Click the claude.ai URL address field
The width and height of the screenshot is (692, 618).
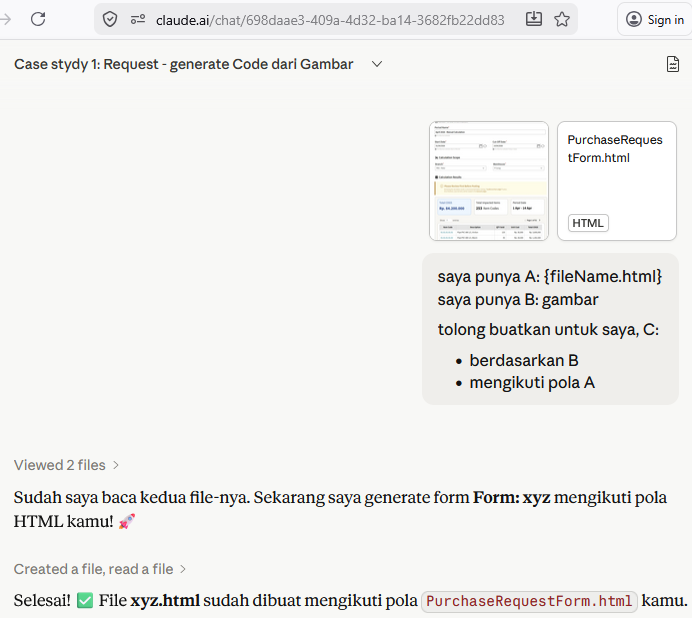330,19
